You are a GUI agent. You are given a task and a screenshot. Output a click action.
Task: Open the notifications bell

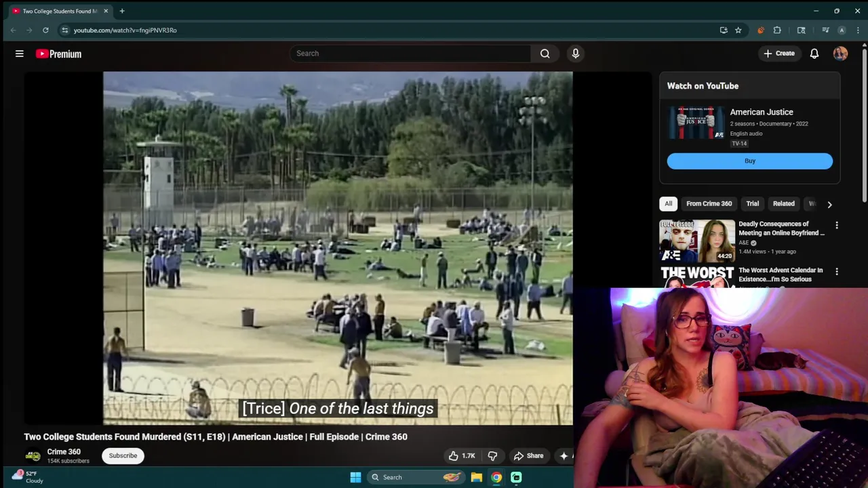[x=814, y=54]
